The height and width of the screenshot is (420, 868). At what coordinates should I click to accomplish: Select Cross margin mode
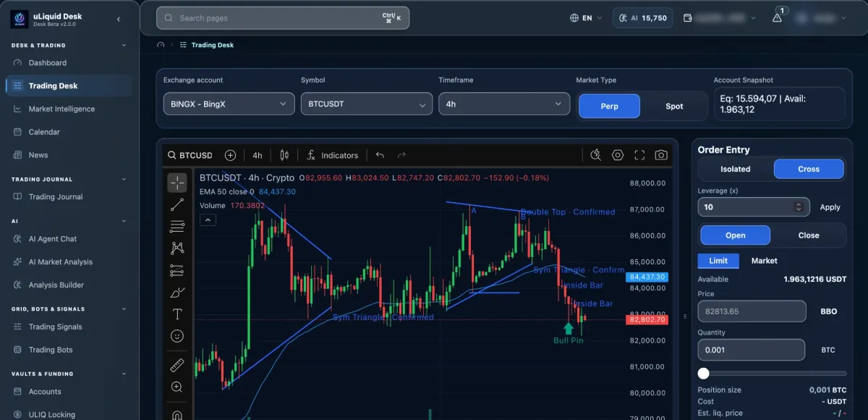(809, 169)
